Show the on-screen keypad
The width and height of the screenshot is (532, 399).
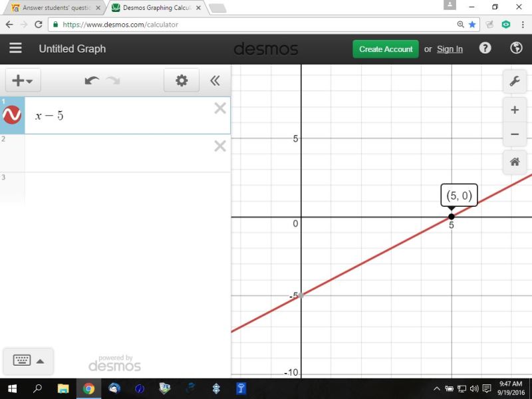coord(22,360)
